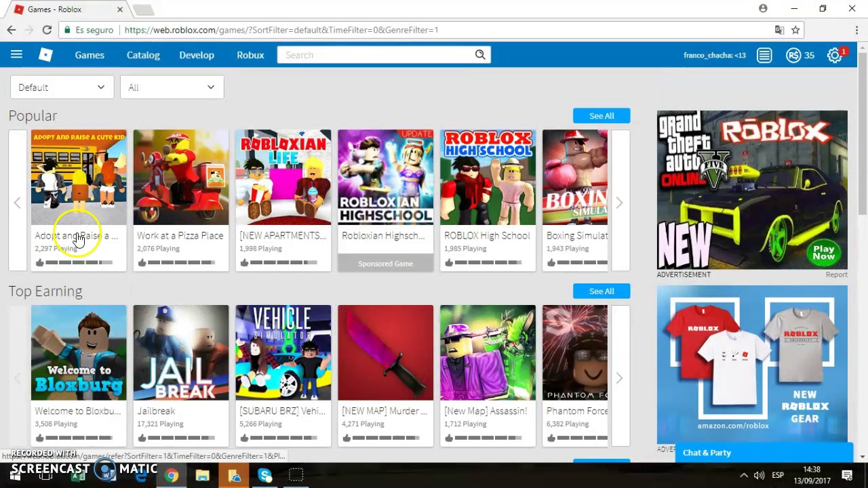Open a new browser tab
Image resolution: width=868 pixels, height=488 pixels.
pos(143,9)
